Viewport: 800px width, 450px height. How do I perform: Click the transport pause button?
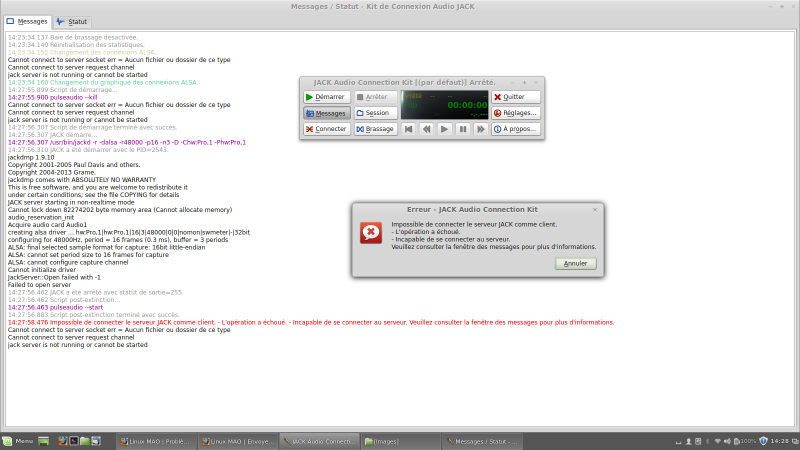pos(463,129)
